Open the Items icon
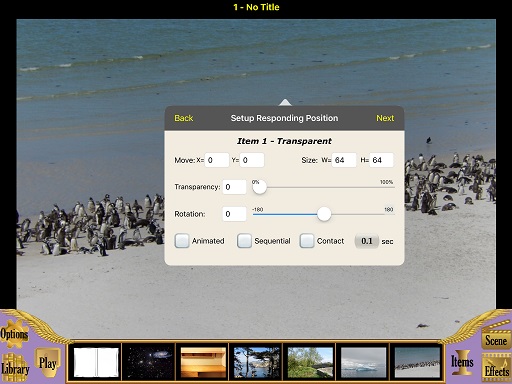Viewport: 512px width, 384px height. point(462,362)
